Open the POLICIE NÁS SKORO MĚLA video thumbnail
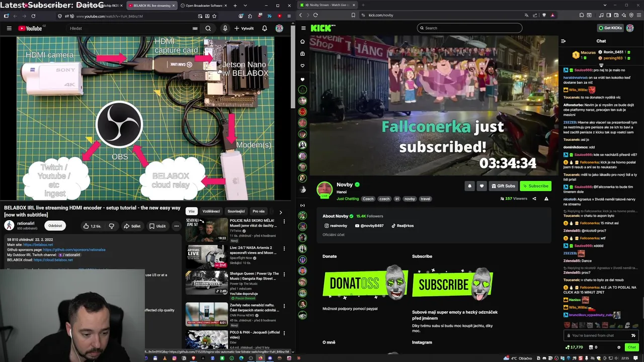 coord(207,230)
